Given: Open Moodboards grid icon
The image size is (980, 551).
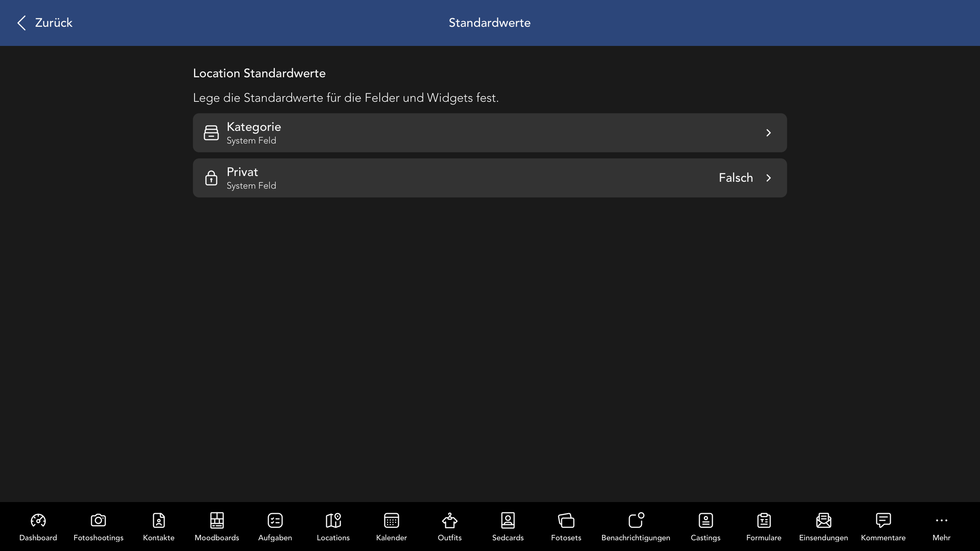Looking at the screenshot, I should pos(217,520).
